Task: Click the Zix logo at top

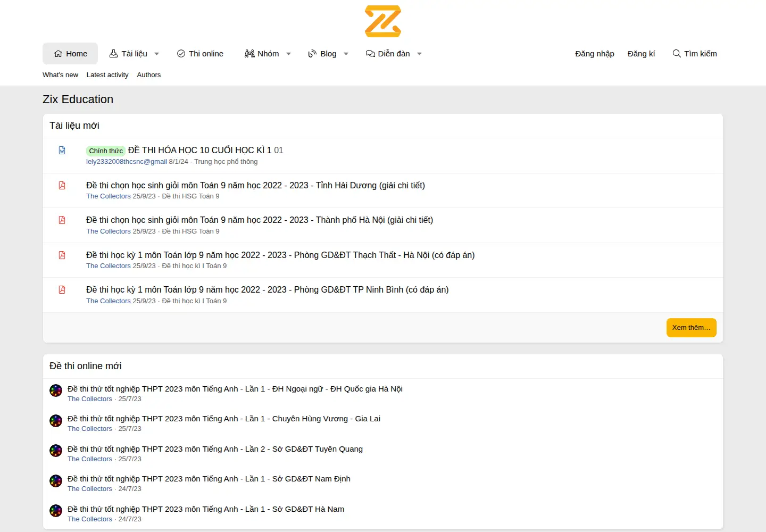Action: [383, 21]
